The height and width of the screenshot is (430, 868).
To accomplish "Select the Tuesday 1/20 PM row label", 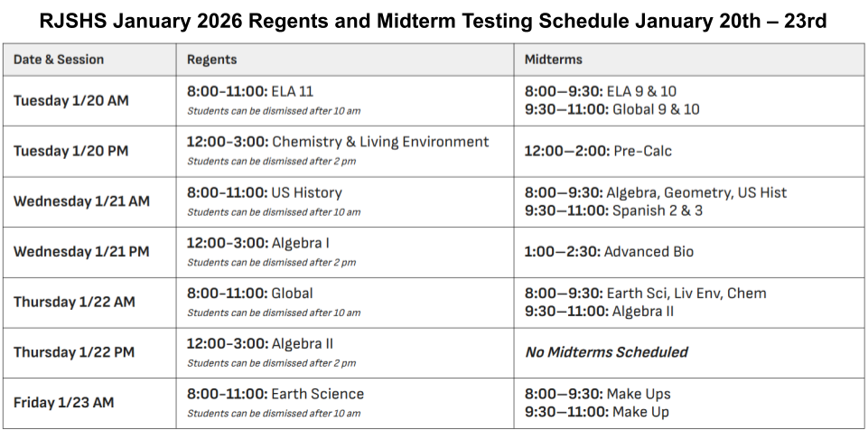I will (71, 151).
